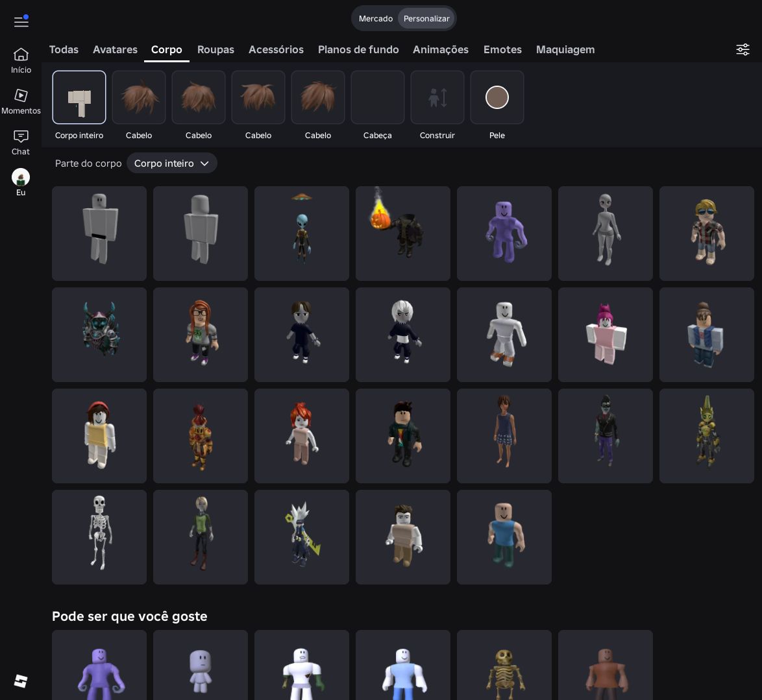Open the Construir body scale tile

[437, 97]
